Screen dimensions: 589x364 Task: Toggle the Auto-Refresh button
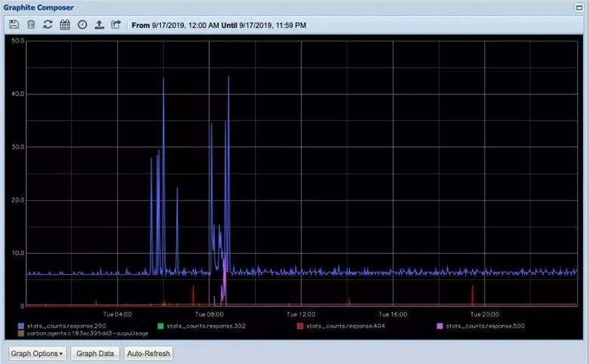pos(149,353)
